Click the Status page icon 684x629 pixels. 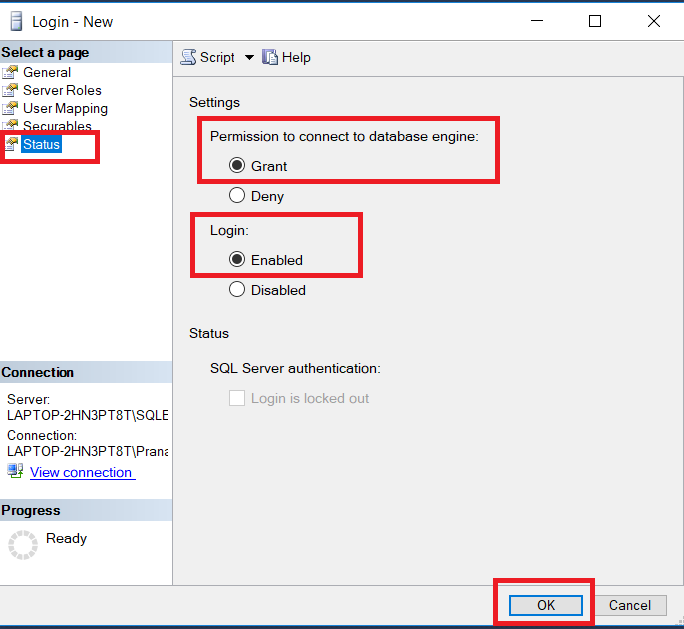coord(12,144)
